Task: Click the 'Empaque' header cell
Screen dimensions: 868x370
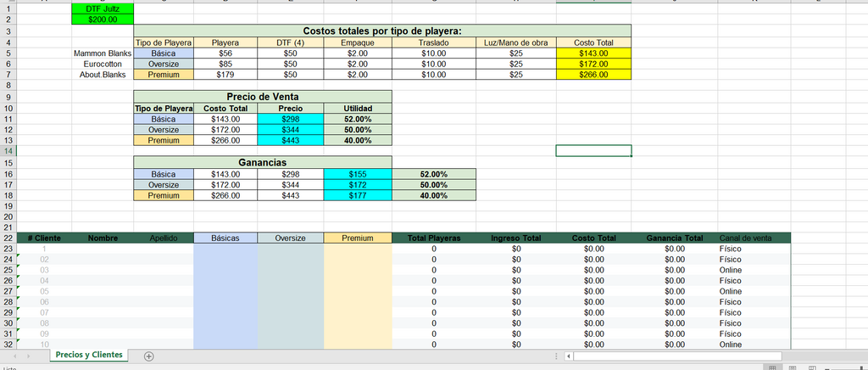Action: click(358, 42)
